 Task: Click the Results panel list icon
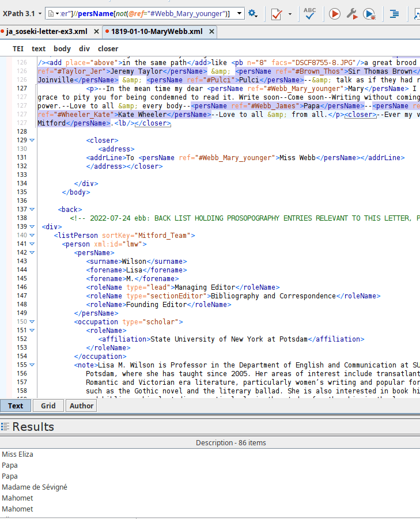(5, 427)
